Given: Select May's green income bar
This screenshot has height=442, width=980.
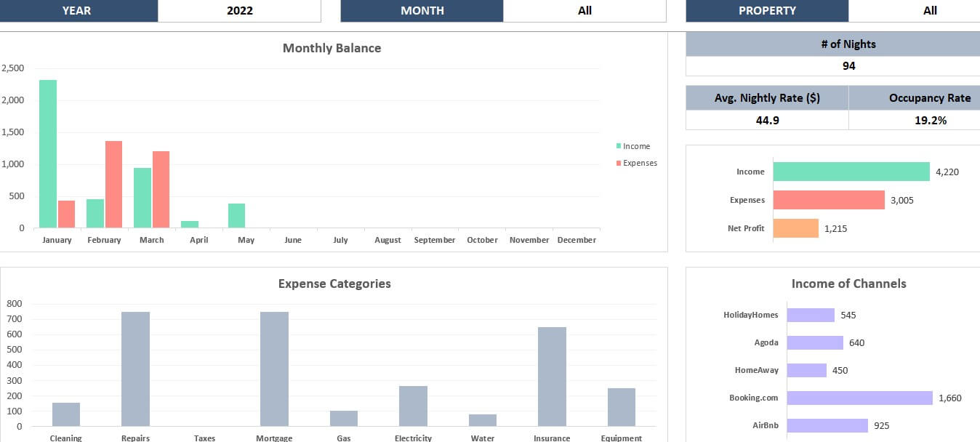Looking at the screenshot, I should click(x=237, y=215).
